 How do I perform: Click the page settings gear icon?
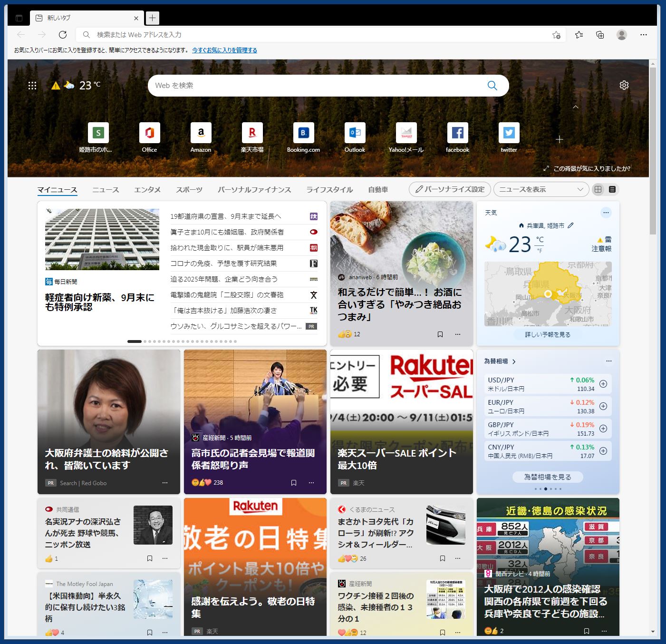pos(624,85)
